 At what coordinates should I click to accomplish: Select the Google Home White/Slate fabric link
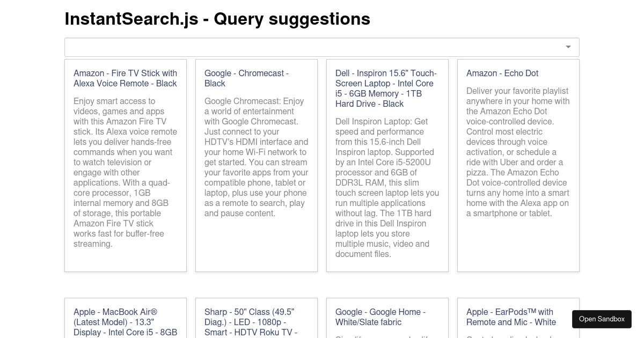pos(380,317)
